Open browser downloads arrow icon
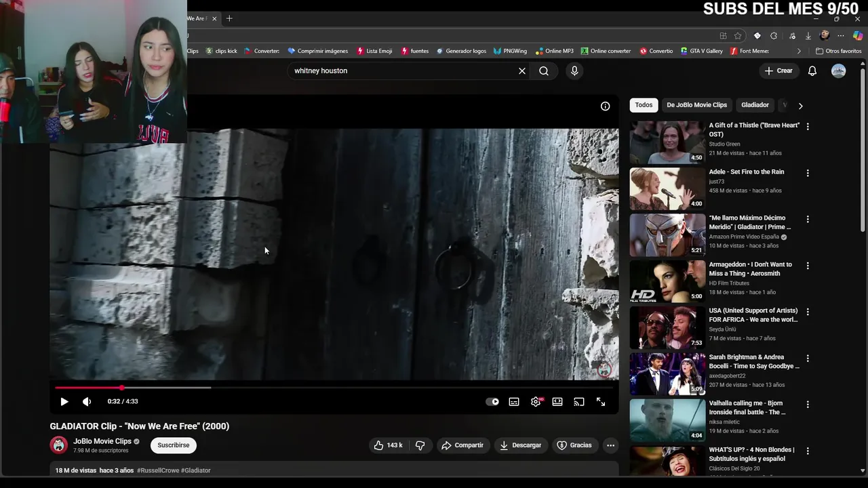 pyautogui.click(x=808, y=36)
